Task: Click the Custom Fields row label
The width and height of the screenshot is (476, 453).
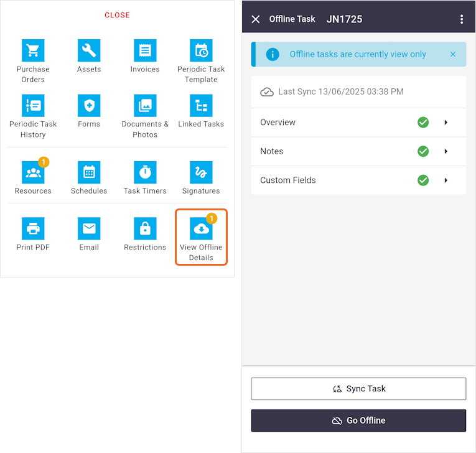Action: (x=288, y=180)
